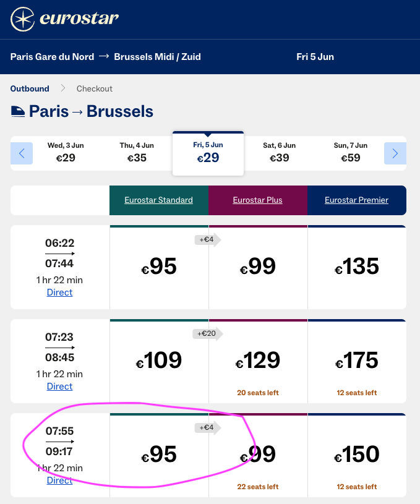Click the train icon beside Paris heading
The image size is (420, 504).
(x=18, y=112)
